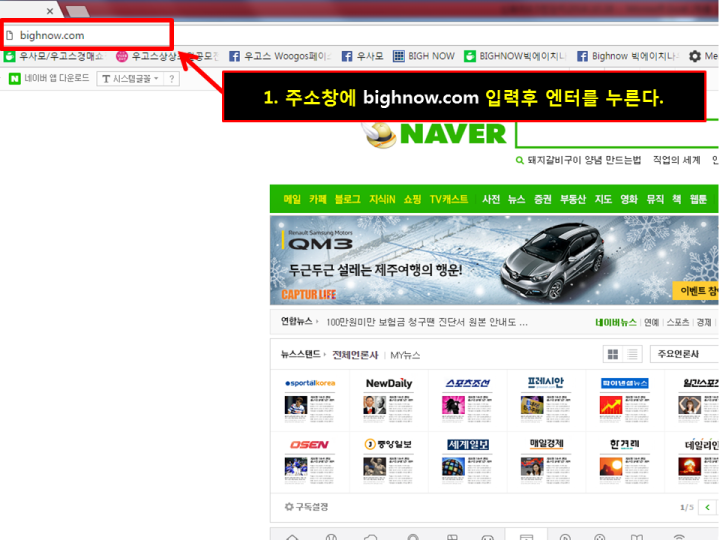Open the OSEN press thumbnail
Image resolution: width=720 pixels, height=540 pixels.
point(310,461)
